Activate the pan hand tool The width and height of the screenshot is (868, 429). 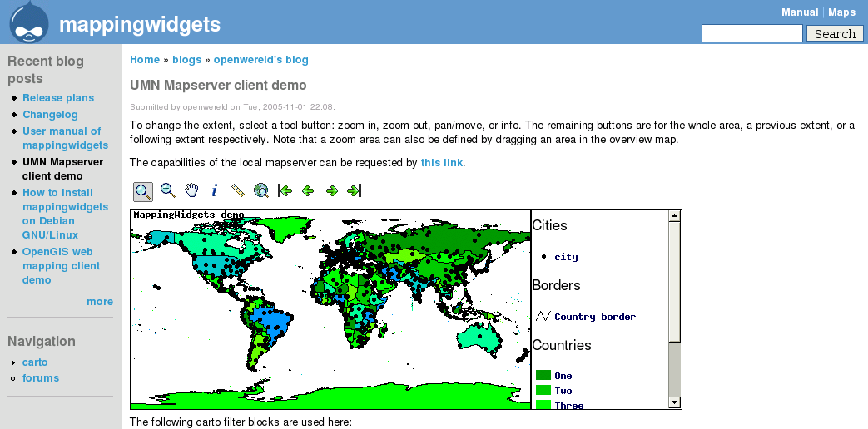click(191, 190)
